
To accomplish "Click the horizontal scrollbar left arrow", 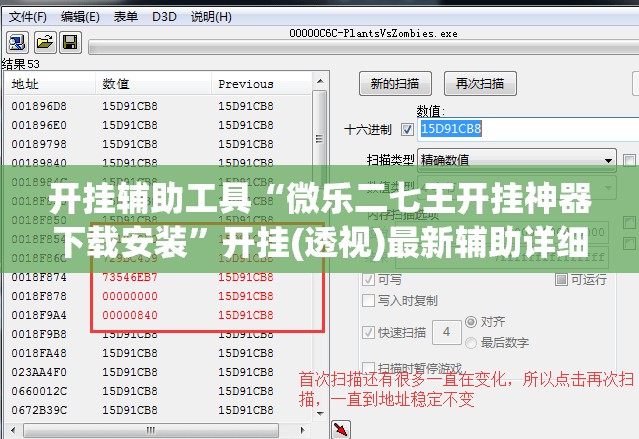I will click(13, 430).
